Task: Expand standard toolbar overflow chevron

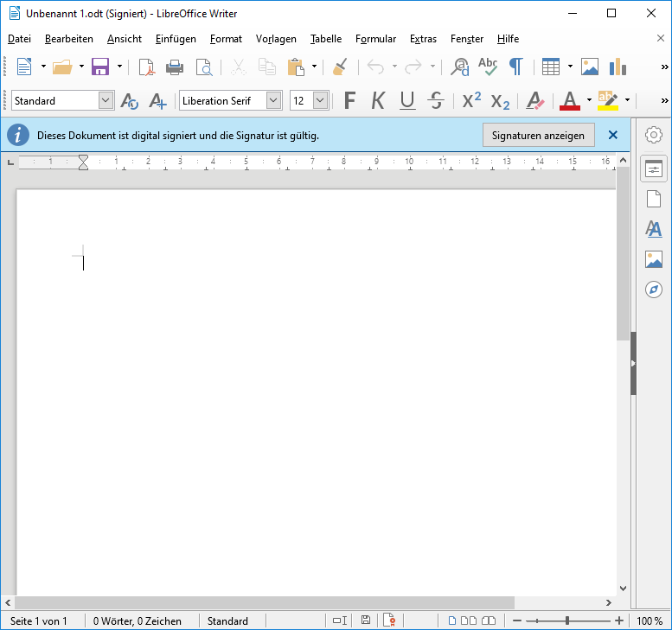Action: click(x=664, y=67)
